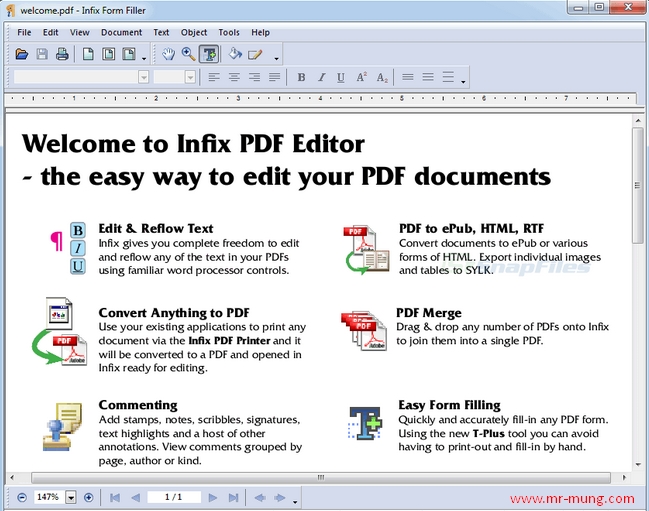The height and width of the screenshot is (511, 649).
Task: Click the Edit & Reflow Text heading
Action: 156,228
